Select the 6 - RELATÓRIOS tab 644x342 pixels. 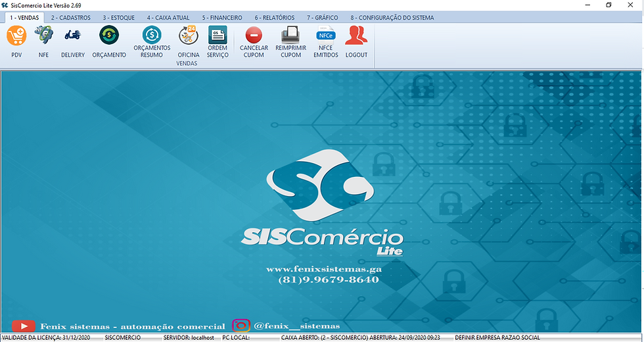275,18
